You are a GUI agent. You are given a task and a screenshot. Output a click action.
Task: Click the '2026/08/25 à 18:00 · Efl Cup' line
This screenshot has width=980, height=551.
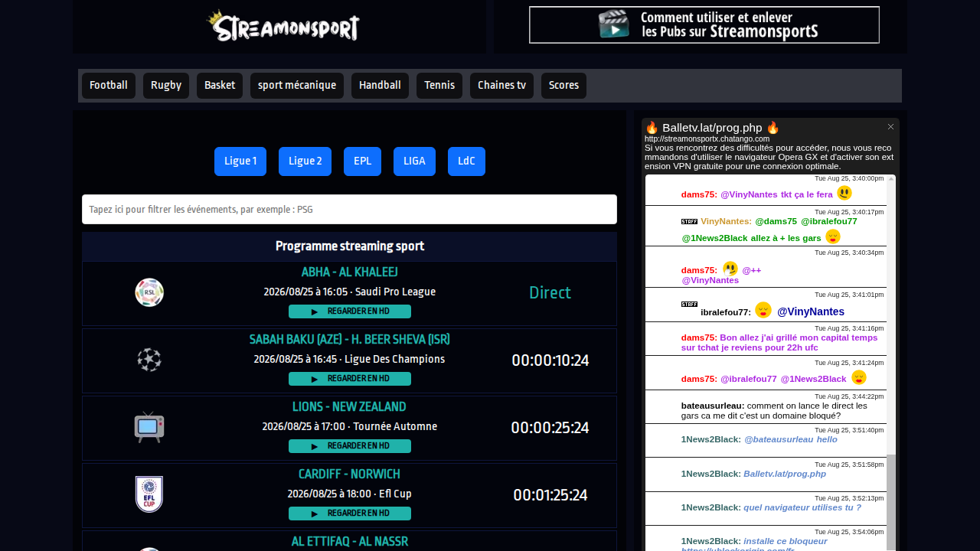pyautogui.click(x=349, y=494)
